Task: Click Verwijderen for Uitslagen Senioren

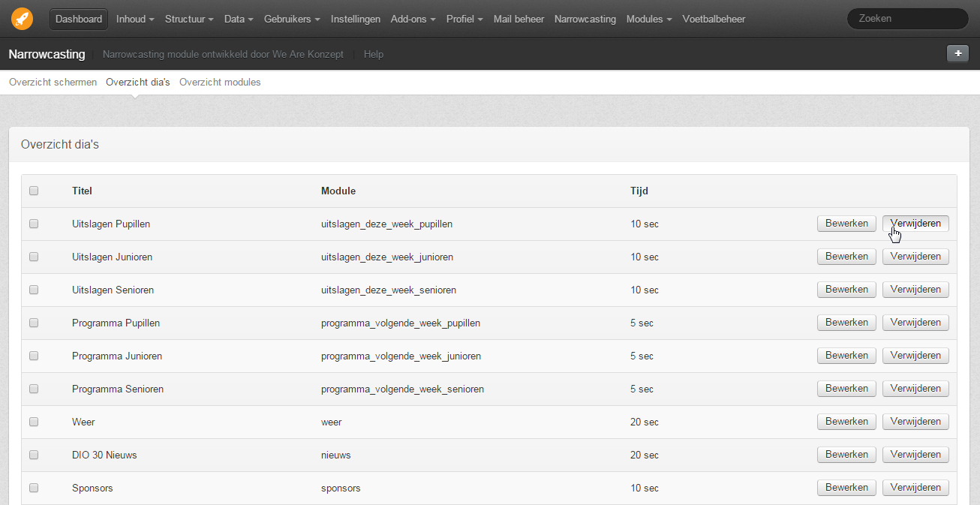Action: (x=915, y=290)
